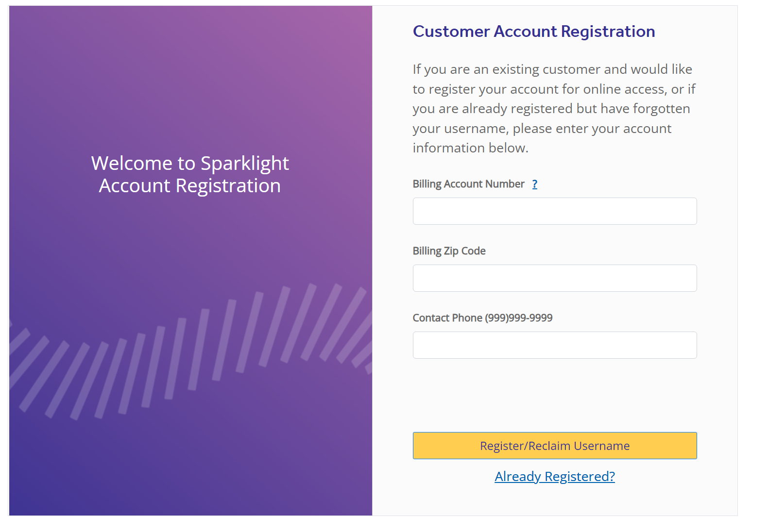Click the Billing Zip Code label text
768x532 pixels.
coord(449,251)
